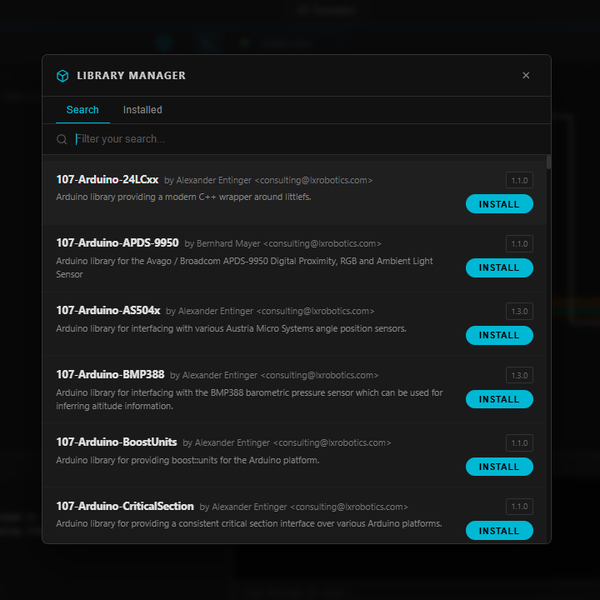The height and width of the screenshot is (600, 600).
Task: Click the littlefs wrapper description text
Action: coord(184,197)
